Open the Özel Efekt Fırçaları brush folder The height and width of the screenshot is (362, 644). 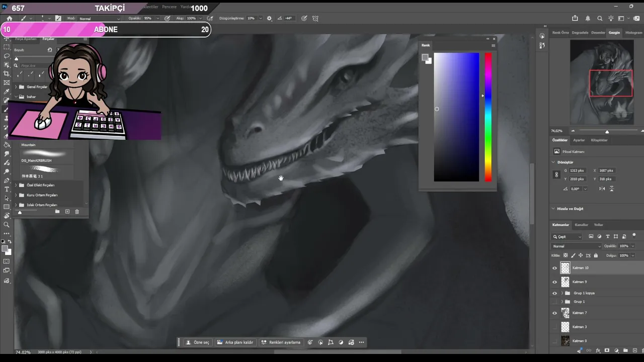click(41, 185)
